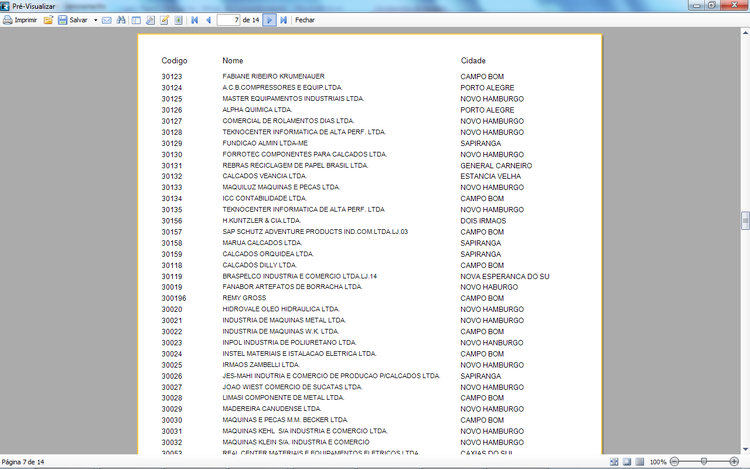Click FUNDICAO ALMIN LTDA-ME entry
Viewport: 750px width, 469px height.
[265, 143]
